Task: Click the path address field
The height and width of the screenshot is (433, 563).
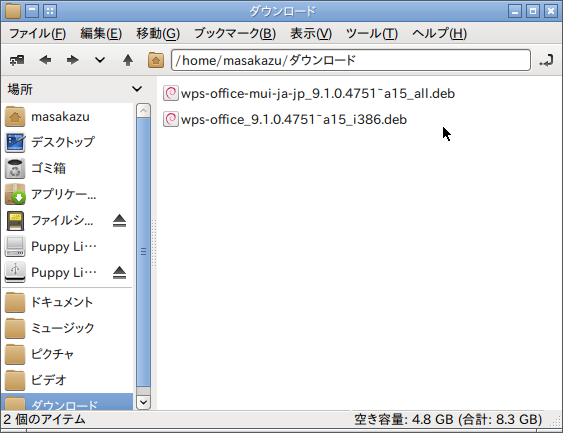Action: coord(351,60)
